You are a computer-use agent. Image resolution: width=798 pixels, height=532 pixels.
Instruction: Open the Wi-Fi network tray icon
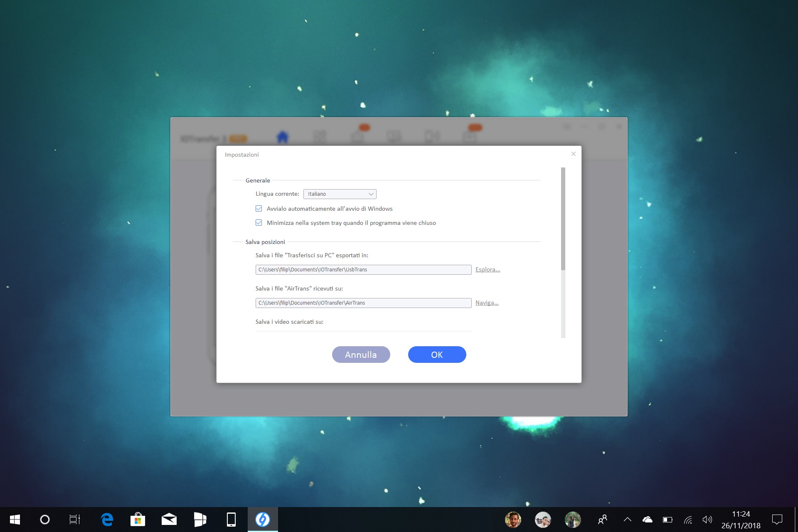(x=688, y=520)
